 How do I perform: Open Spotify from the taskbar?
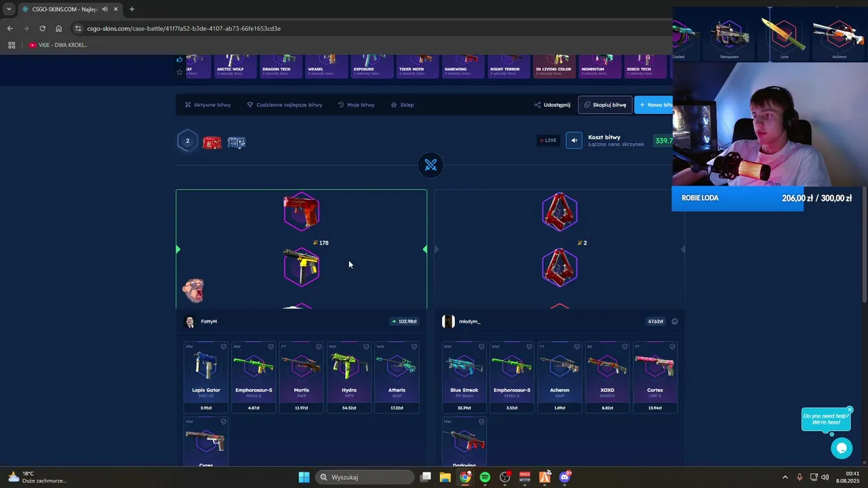(x=485, y=477)
